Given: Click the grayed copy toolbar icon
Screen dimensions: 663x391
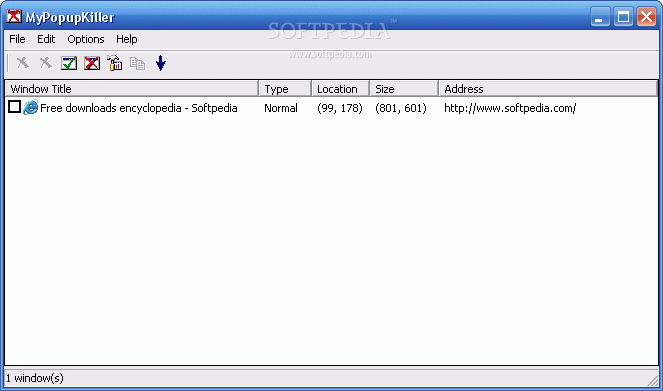Looking at the screenshot, I should [137, 64].
